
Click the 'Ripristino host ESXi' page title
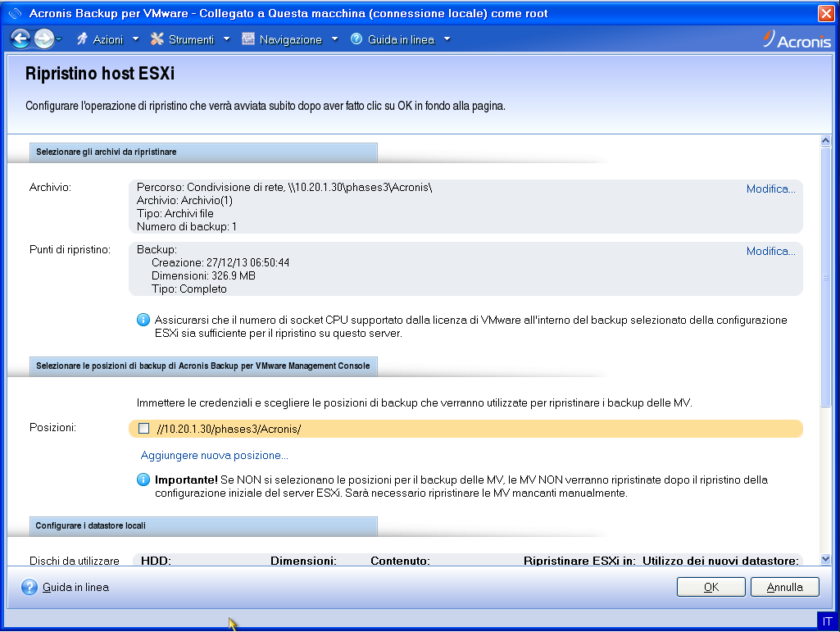[100, 74]
